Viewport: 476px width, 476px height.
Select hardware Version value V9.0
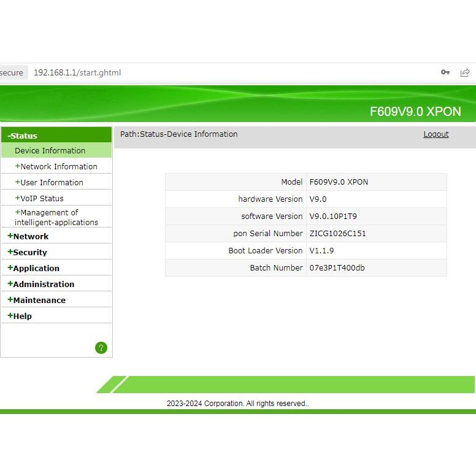[318, 199]
